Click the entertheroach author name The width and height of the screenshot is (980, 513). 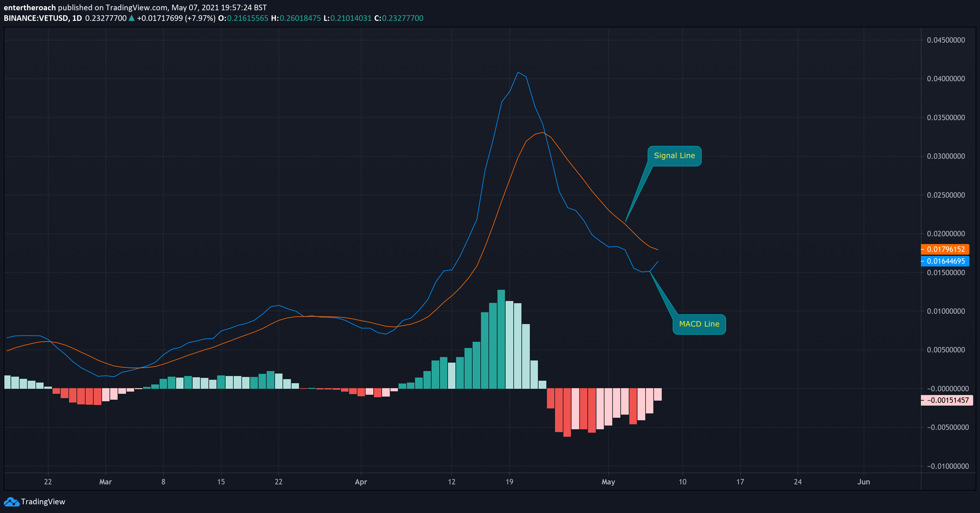pos(30,7)
